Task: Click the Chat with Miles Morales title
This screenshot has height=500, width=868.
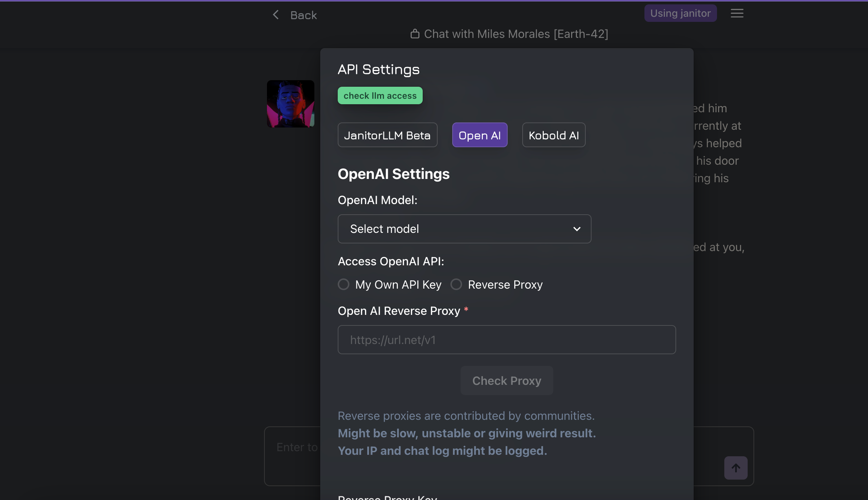Action: pos(516,34)
